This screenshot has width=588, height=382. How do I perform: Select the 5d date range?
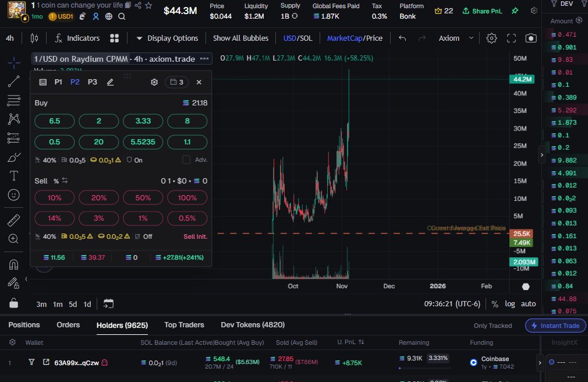tap(73, 304)
